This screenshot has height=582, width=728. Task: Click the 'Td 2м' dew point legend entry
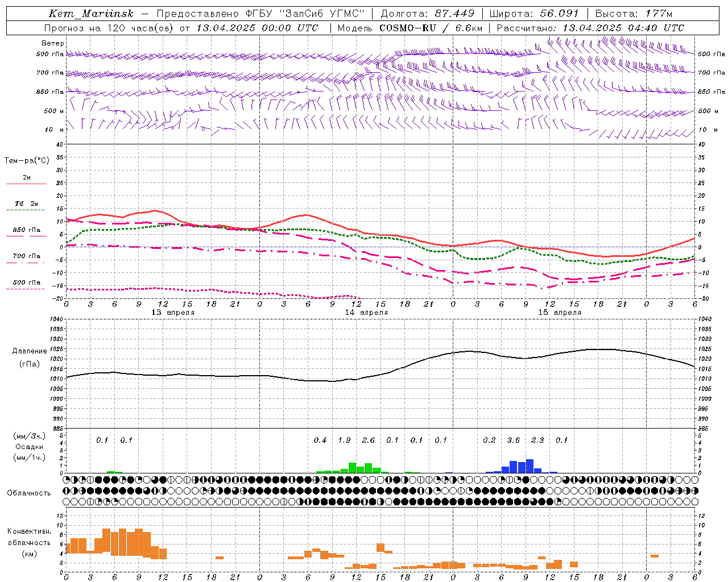pos(27,203)
